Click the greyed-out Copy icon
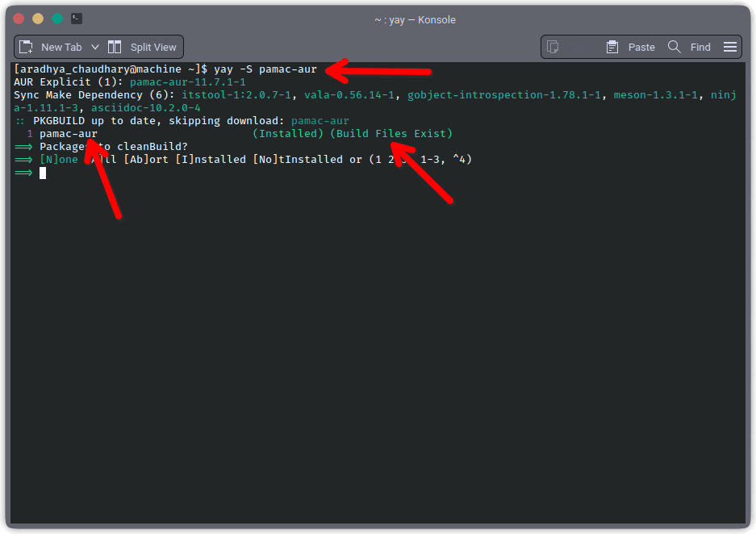Image resolution: width=756 pixels, height=534 pixels. pyautogui.click(x=553, y=47)
